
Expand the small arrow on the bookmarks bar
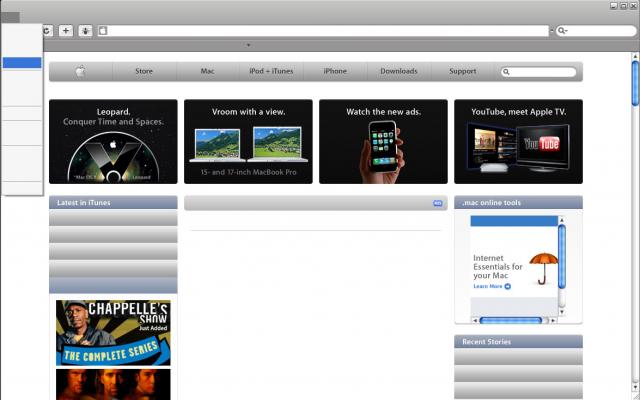(x=248, y=45)
